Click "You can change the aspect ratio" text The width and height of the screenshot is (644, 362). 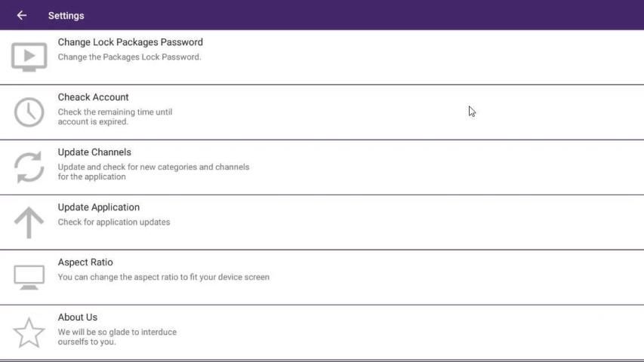[x=163, y=277]
